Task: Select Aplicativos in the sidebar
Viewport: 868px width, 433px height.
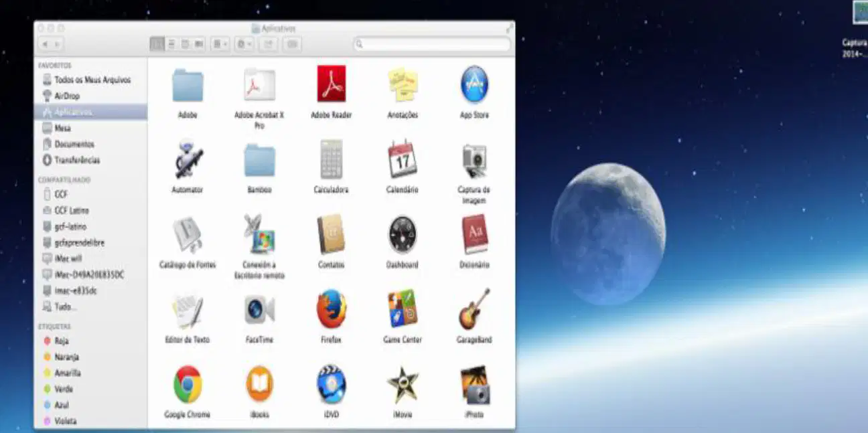Action: tap(90, 112)
